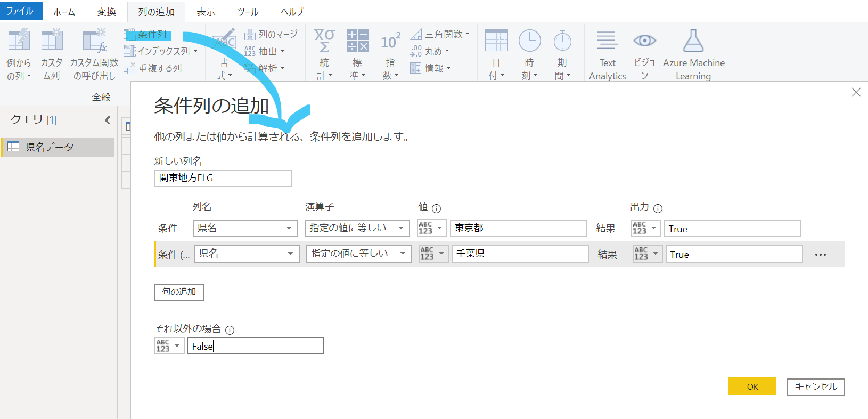The height and width of the screenshot is (419, 868).
Task: Click the 新しい列名 input field
Action: click(223, 178)
